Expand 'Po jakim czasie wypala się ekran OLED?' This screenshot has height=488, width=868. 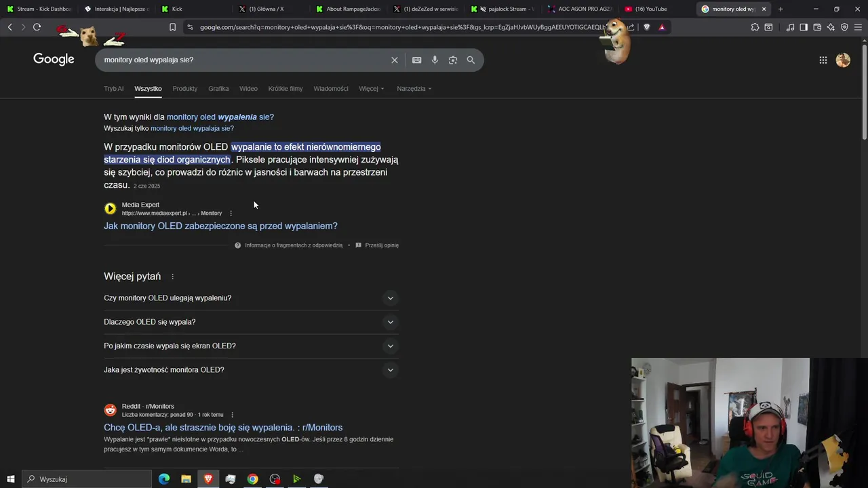click(x=251, y=346)
